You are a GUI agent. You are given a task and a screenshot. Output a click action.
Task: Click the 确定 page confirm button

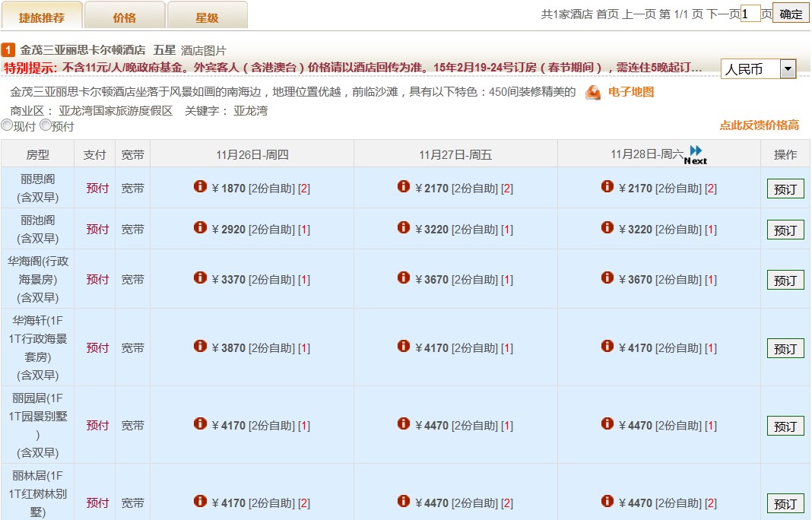pyautogui.click(x=791, y=14)
